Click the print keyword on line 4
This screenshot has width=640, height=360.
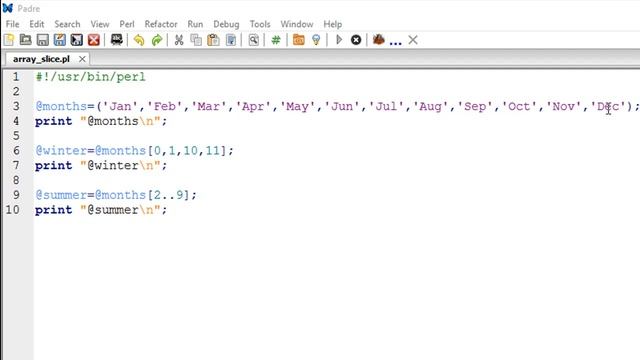pos(53,121)
